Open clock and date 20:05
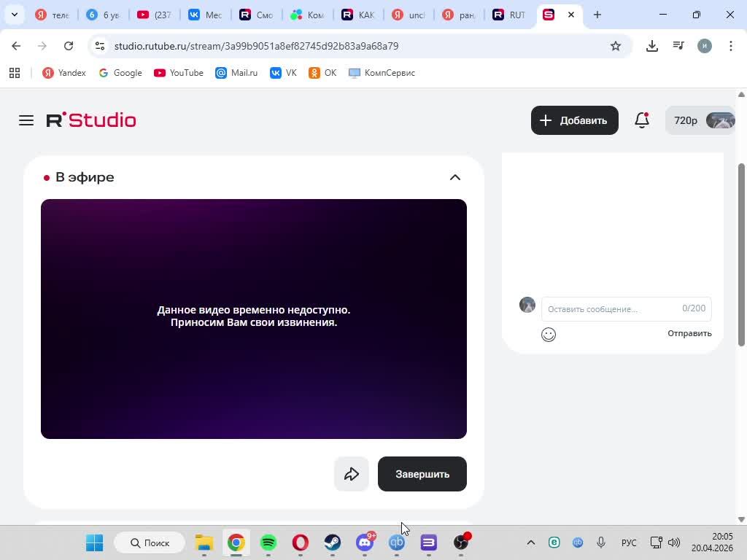The height and width of the screenshot is (560, 747). click(712, 542)
